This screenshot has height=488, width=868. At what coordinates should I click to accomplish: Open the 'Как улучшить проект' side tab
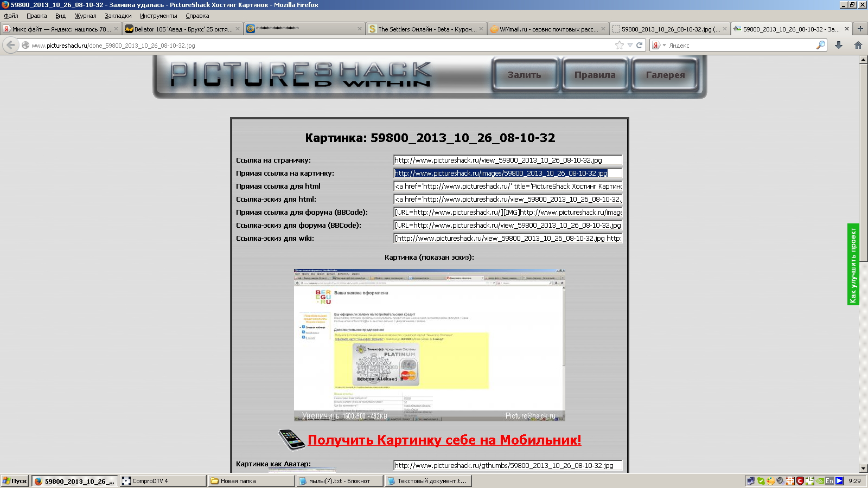point(853,264)
